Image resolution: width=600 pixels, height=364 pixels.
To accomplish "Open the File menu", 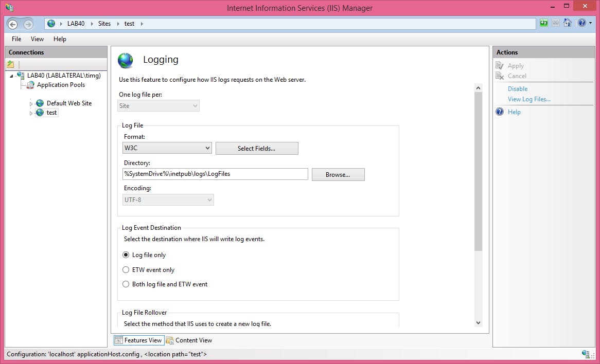I will (x=16, y=39).
